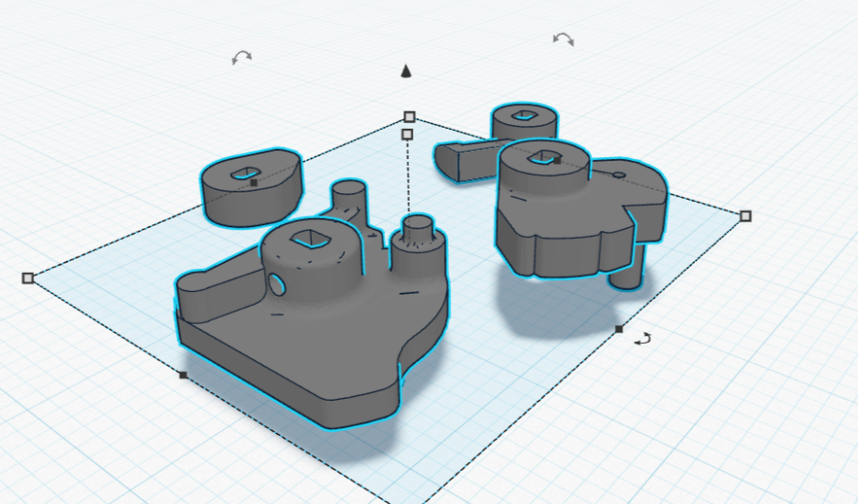Viewport: 858px width, 504px height.
Task: Select the cam-shaped part on the right
Action: point(569,219)
